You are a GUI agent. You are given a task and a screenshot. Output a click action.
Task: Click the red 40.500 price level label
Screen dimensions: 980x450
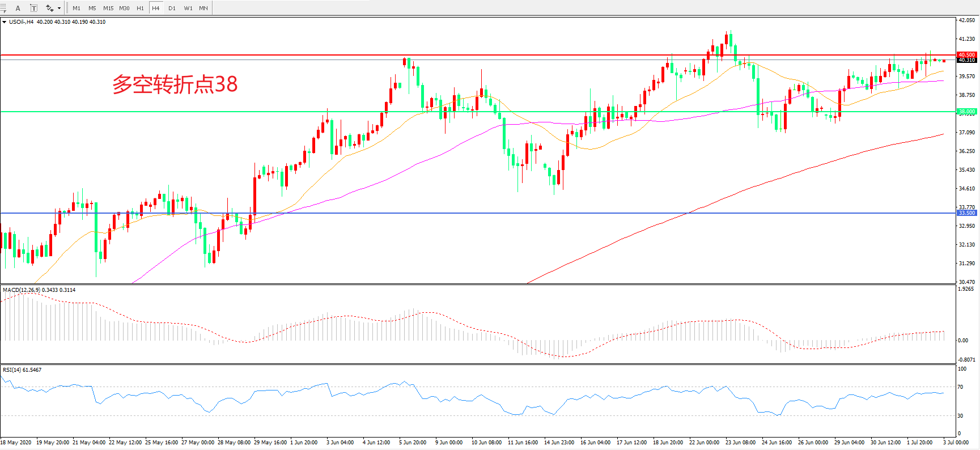click(966, 55)
